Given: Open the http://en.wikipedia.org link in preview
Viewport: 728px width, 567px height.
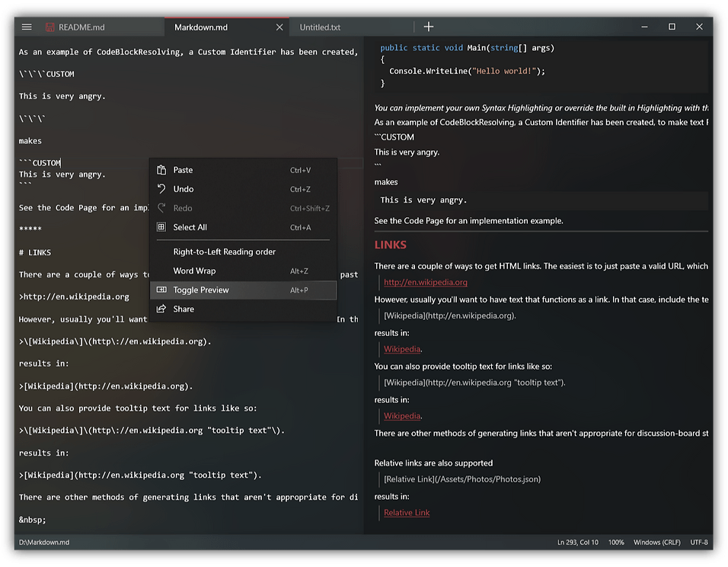Looking at the screenshot, I should (425, 282).
